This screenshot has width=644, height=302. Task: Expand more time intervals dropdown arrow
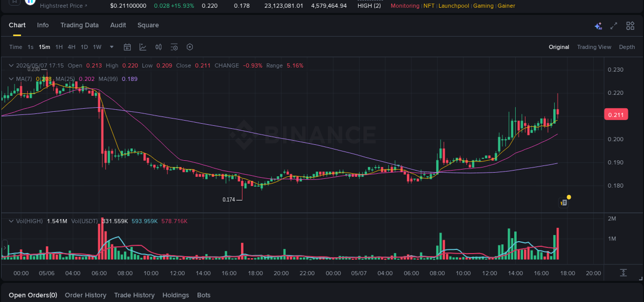pos(112,47)
